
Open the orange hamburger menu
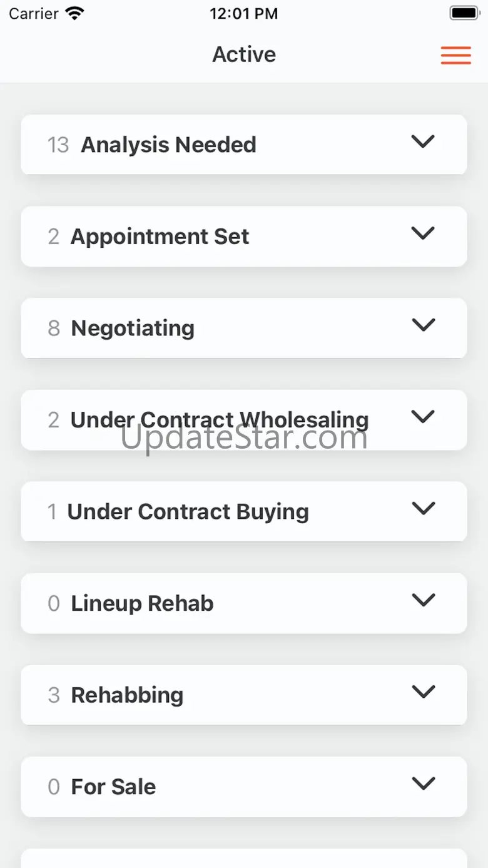coord(455,55)
